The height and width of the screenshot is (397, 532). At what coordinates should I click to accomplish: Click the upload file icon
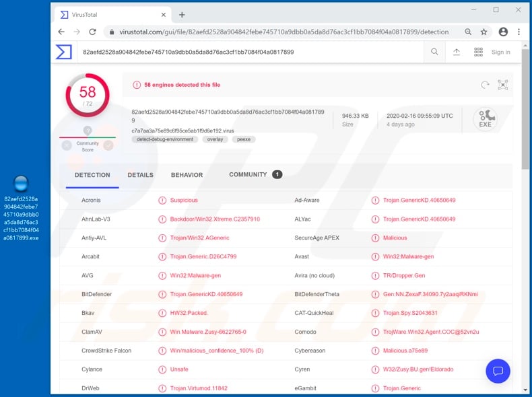coord(457,52)
